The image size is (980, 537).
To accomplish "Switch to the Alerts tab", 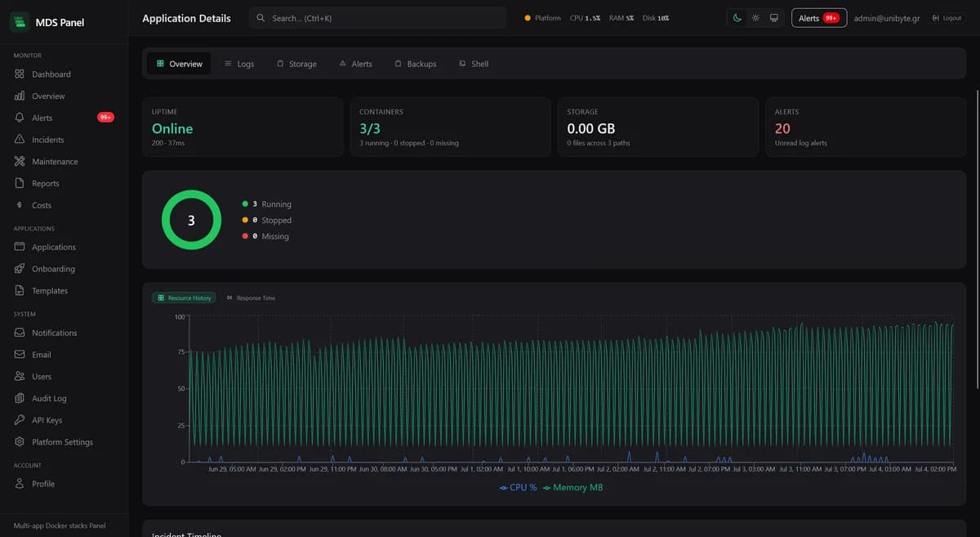I will [355, 64].
